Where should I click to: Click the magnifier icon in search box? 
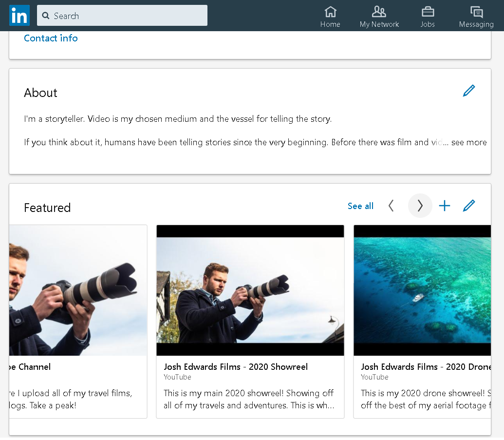pyautogui.click(x=46, y=16)
